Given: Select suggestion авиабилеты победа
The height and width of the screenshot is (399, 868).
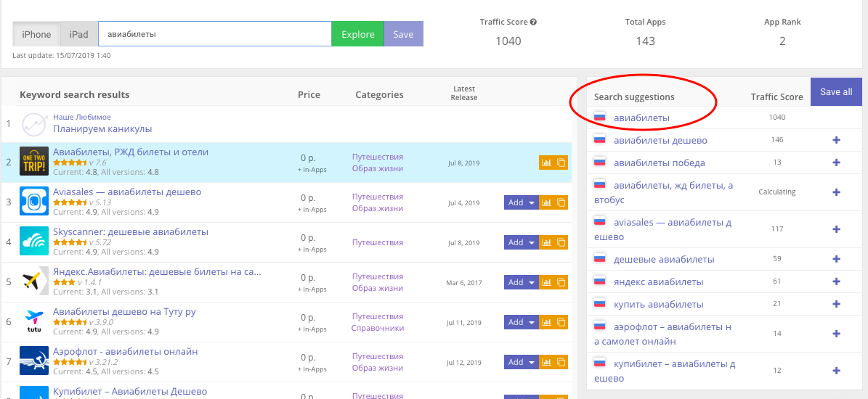Looking at the screenshot, I should pos(660,163).
